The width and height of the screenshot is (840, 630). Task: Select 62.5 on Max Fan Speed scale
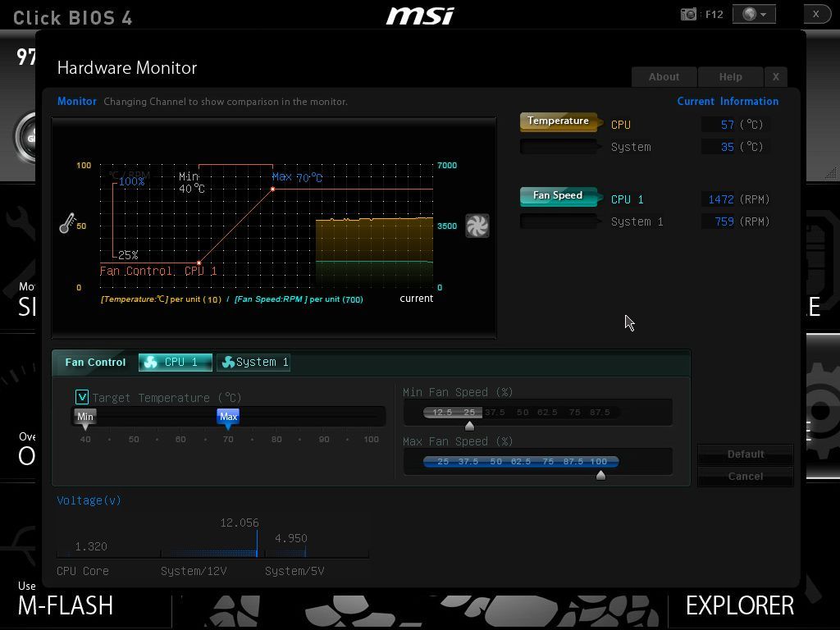[x=521, y=461]
